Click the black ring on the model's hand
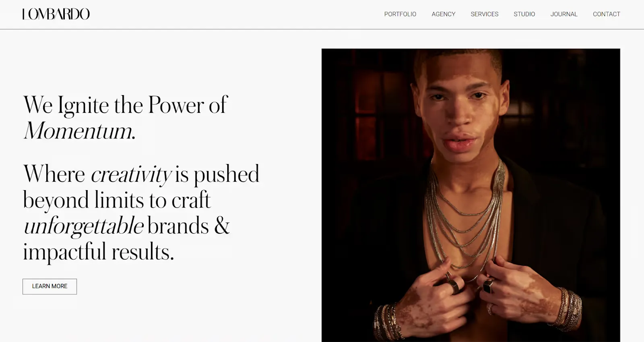 (488, 286)
